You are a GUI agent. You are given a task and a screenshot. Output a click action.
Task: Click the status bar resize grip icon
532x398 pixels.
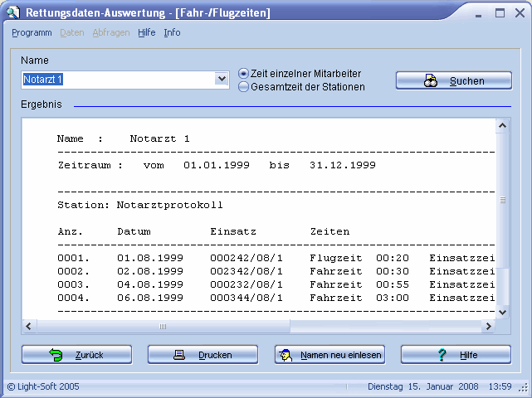click(525, 387)
